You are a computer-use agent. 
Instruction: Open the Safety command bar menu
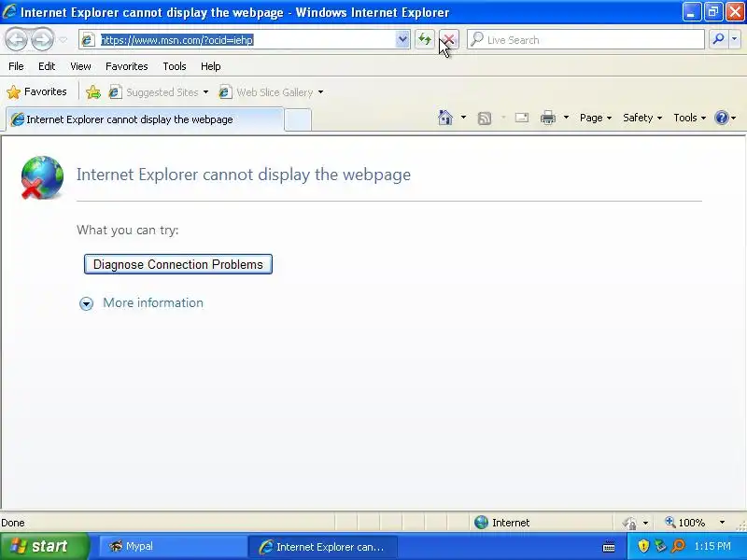coord(642,118)
